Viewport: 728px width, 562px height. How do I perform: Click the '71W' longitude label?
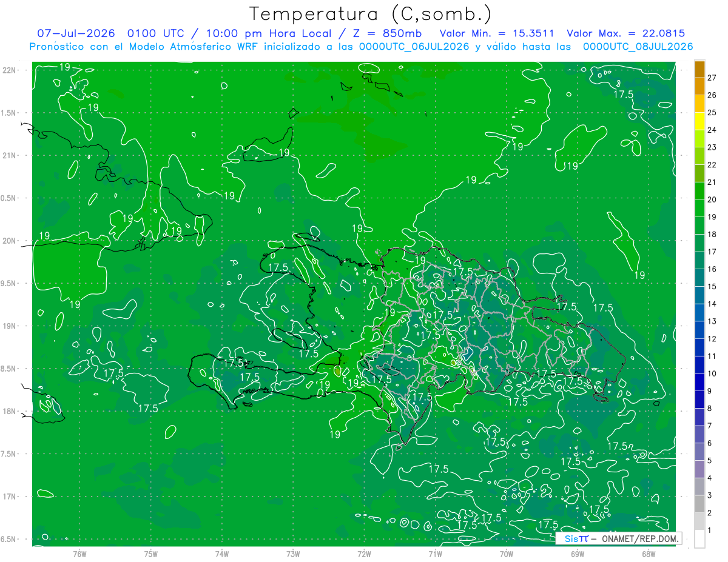(x=435, y=554)
